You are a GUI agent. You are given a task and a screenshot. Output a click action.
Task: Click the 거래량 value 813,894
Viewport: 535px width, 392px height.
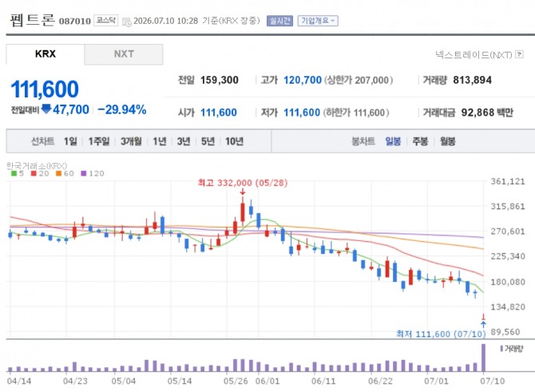[x=472, y=80]
